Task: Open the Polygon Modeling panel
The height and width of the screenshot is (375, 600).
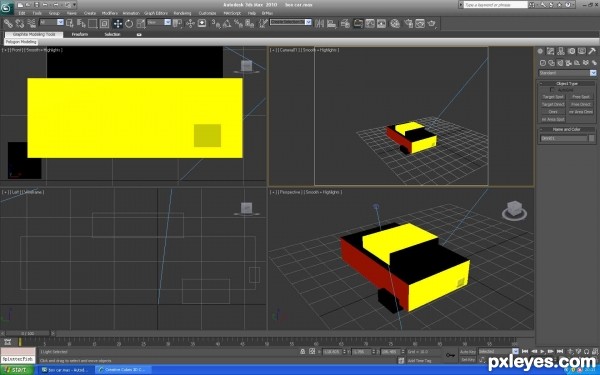Action: (21, 42)
